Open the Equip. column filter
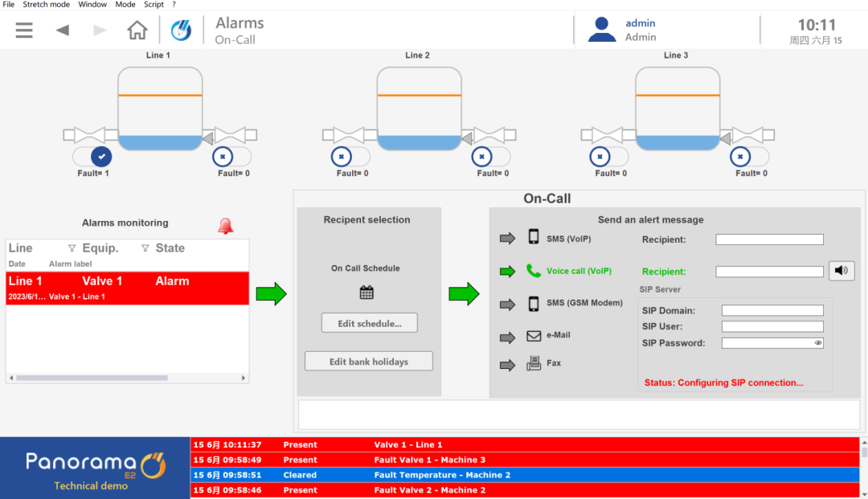Screen dimensions: 868x499 click(x=145, y=248)
